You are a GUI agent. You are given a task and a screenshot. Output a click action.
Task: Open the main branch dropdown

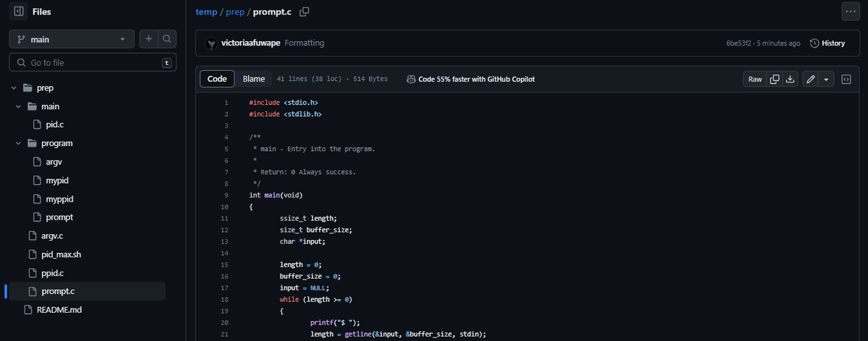pos(72,39)
